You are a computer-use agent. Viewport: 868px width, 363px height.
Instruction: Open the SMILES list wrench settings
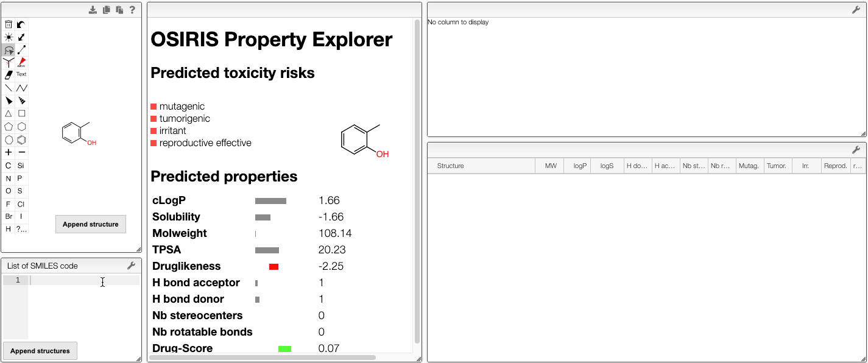coord(131,266)
